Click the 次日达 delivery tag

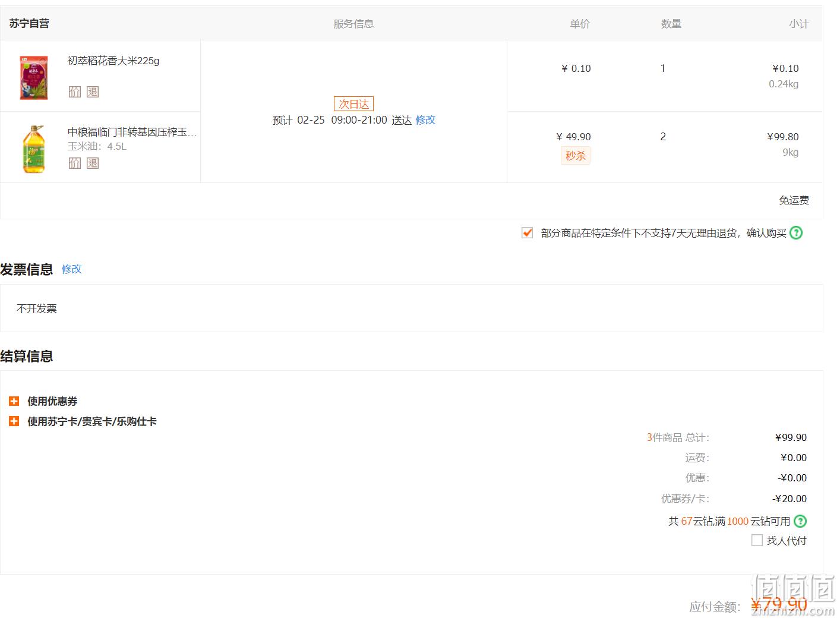[x=353, y=104]
